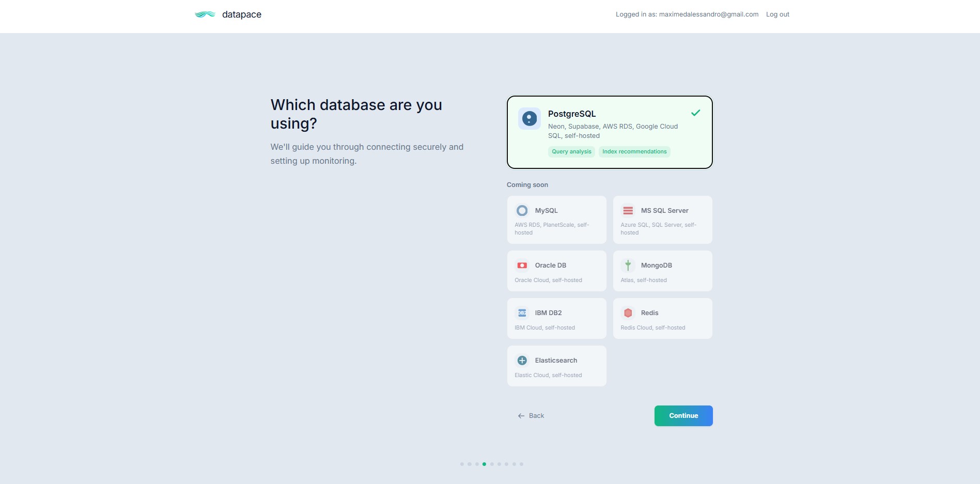Click the MongoDB leaf icon
The width and height of the screenshot is (980, 484).
tap(628, 265)
